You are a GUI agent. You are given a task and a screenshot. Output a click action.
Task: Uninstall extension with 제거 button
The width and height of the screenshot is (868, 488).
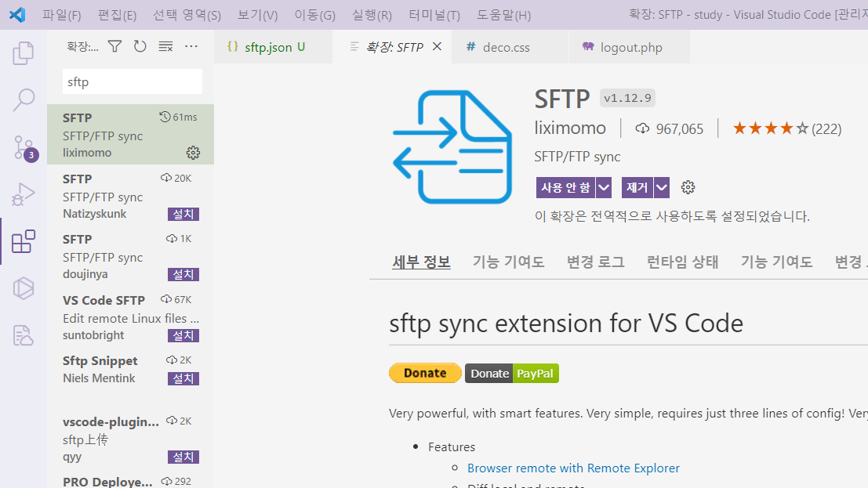click(x=637, y=187)
